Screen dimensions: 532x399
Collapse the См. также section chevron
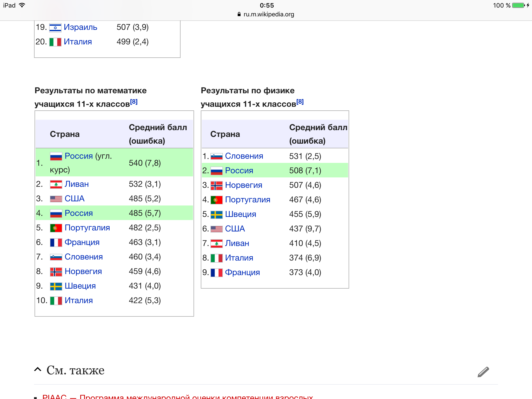point(38,369)
